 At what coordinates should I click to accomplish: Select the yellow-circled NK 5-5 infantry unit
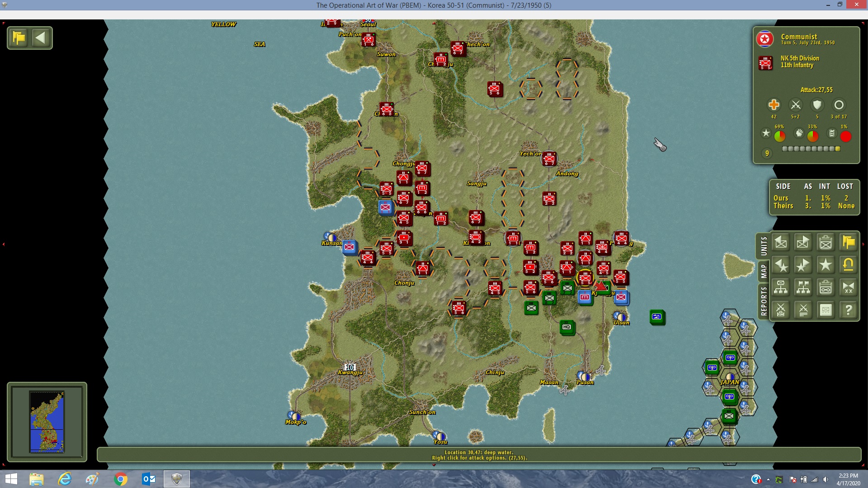[x=585, y=278]
